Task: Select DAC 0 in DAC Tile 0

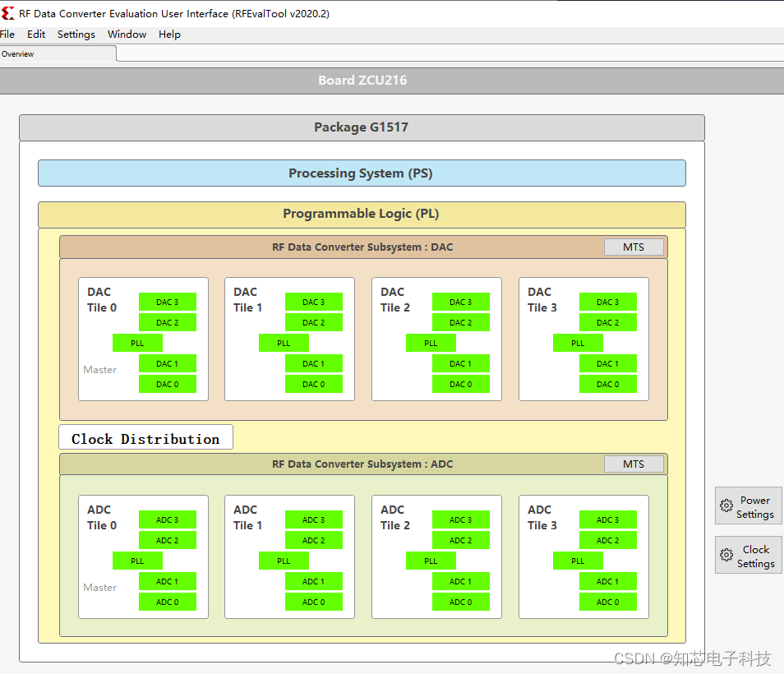Action: 167,384
